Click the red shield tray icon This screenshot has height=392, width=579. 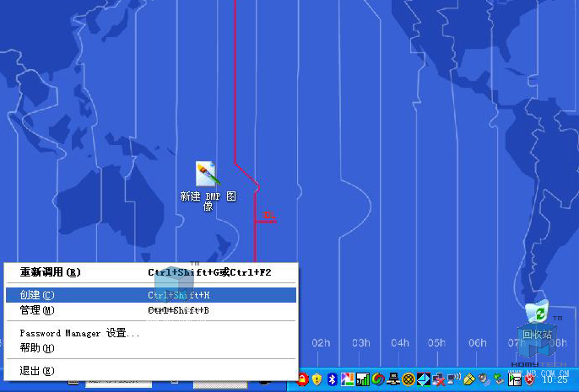529,380
